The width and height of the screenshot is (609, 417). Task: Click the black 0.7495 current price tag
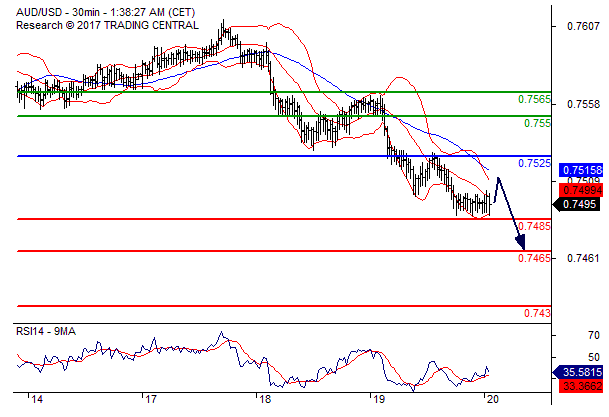tap(576, 204)
